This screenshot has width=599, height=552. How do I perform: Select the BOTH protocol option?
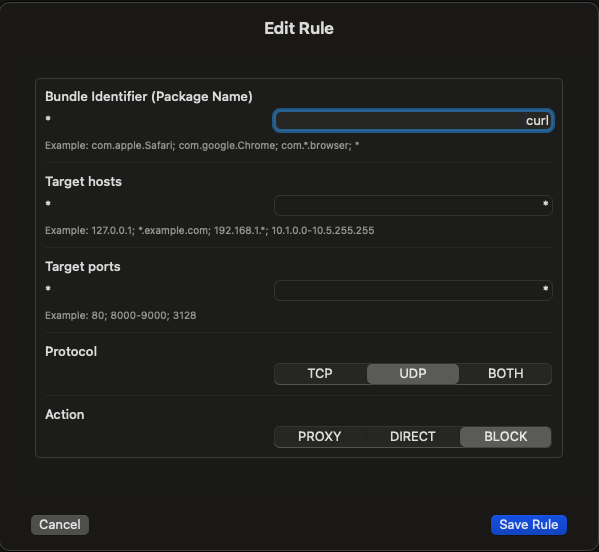coord(505,374)
